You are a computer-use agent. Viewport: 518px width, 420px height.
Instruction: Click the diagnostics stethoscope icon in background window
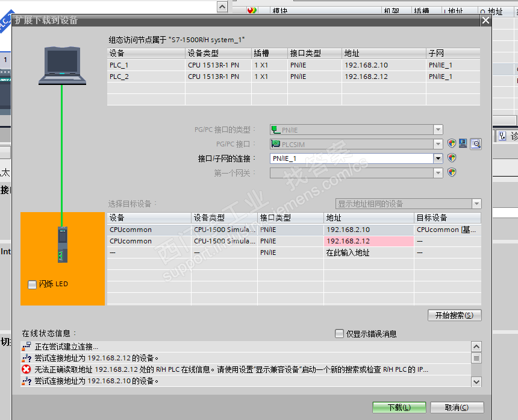point(502,136)
